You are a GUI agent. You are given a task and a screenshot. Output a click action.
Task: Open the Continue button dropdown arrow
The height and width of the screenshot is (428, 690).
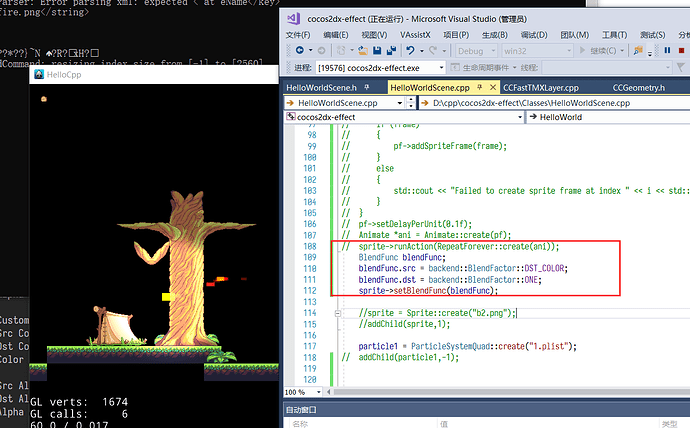[622, 51]
